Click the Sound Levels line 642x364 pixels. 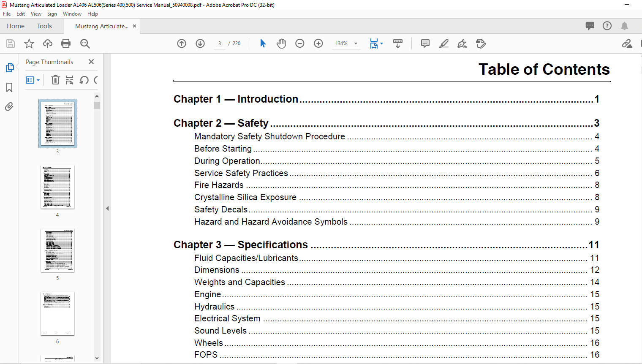pos(397,331)
